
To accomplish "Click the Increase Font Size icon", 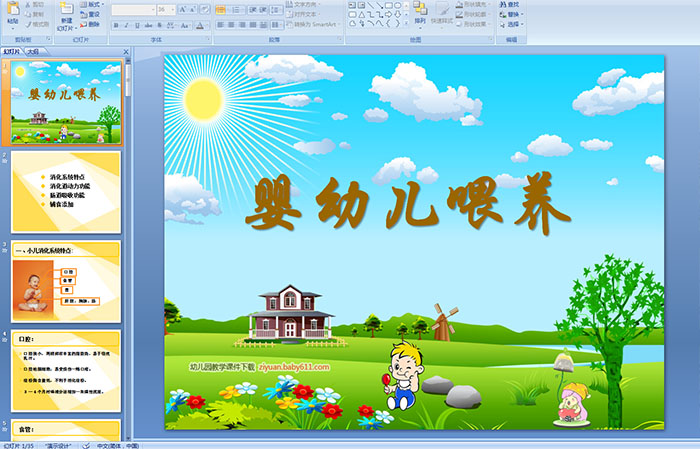I will (x=182, y=9).
